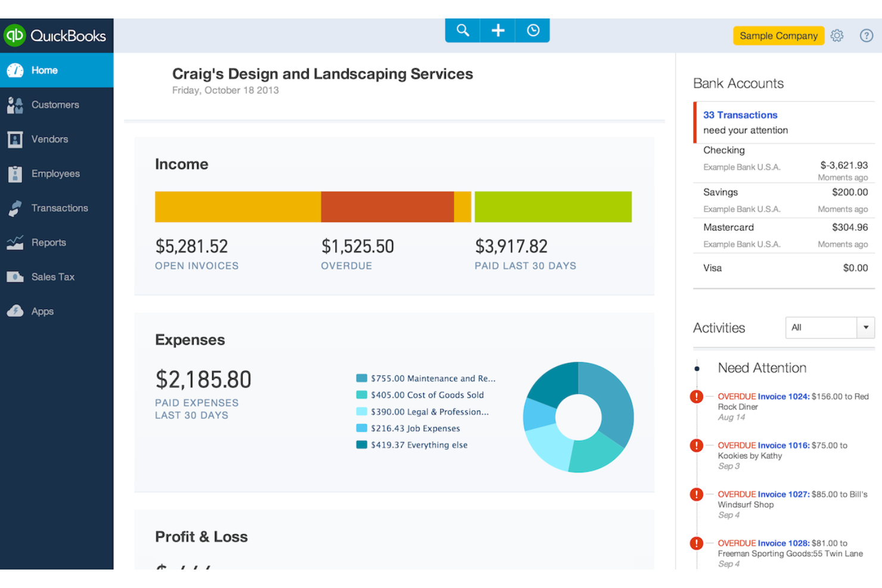Screen dimensions: 882x588
Task: Click Craig's Design and Landscaping Services title
Action: [x=322, y=74]
